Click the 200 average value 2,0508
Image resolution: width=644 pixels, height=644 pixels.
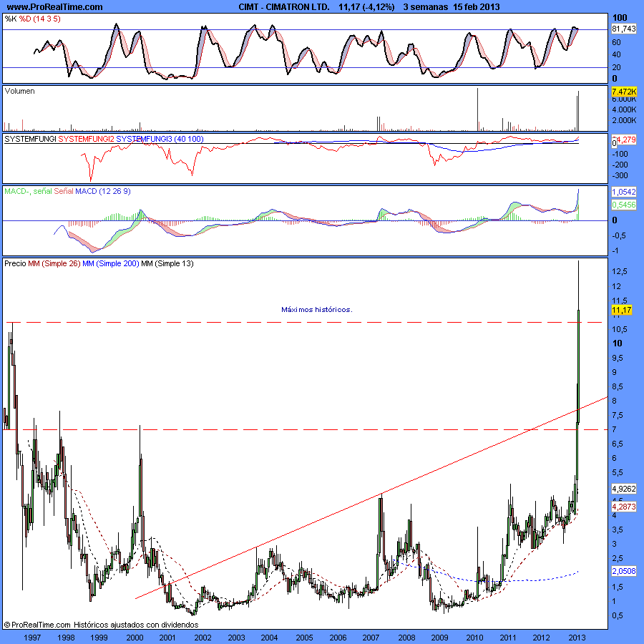[624, 571]
